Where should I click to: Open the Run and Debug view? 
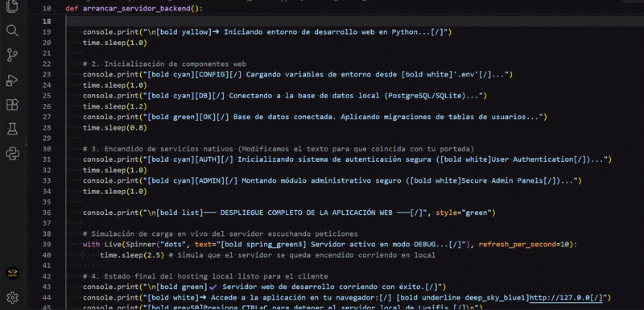point(12,81)
